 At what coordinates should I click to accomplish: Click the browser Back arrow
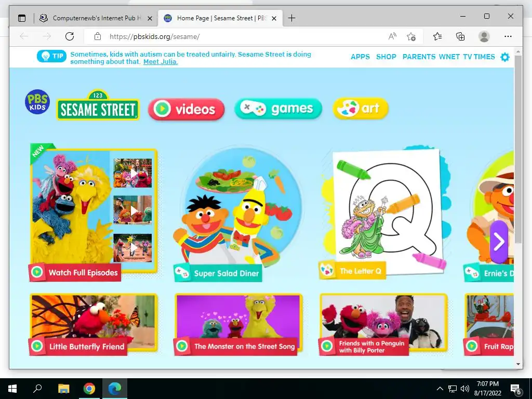coord(24,36)
